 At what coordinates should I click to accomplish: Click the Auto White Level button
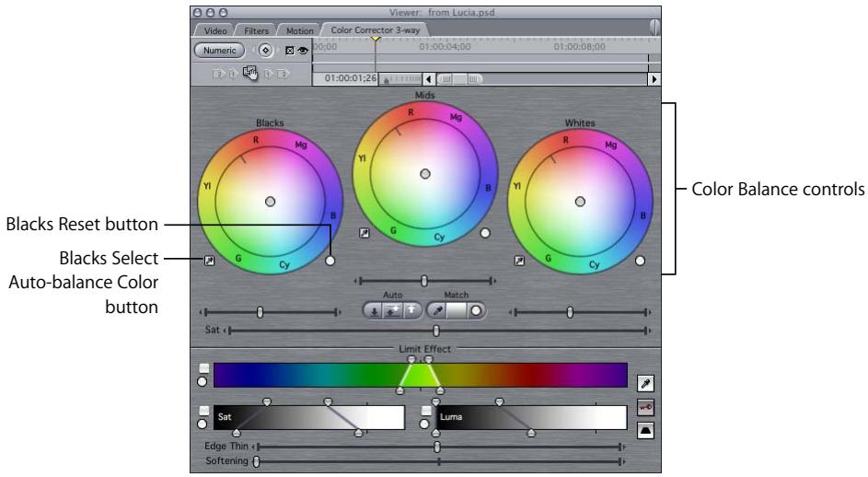[411, 311]
